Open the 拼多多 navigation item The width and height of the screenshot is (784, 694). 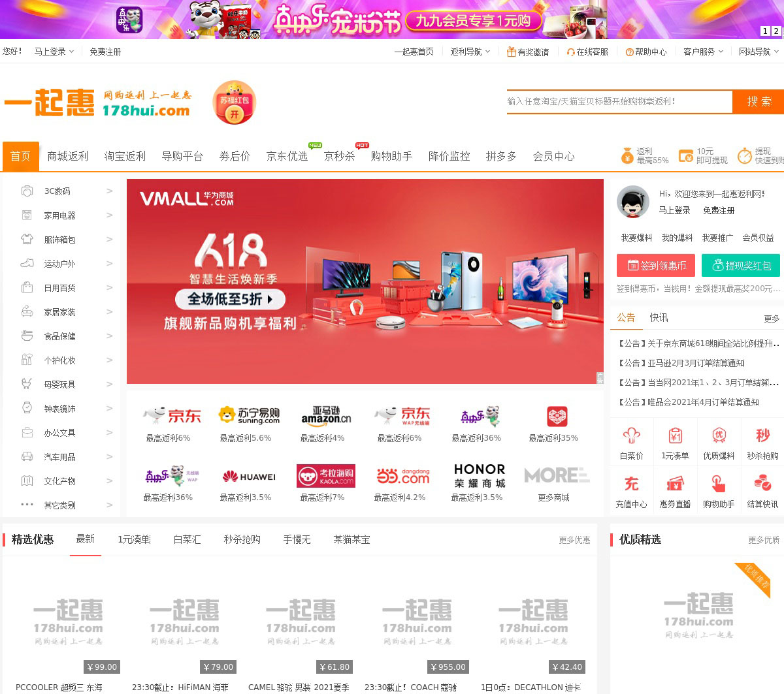502,157
